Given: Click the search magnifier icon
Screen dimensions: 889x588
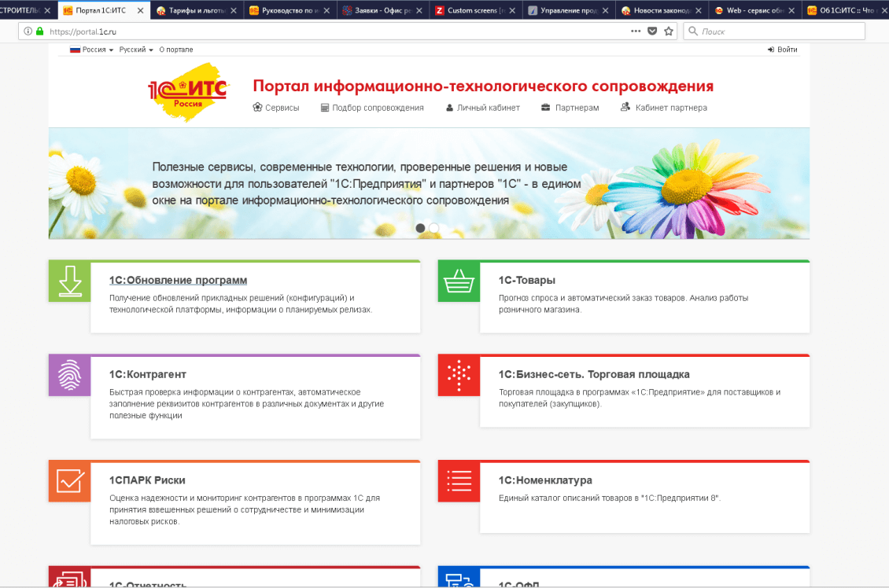Looking at the screenshot, I should point(693,31).
